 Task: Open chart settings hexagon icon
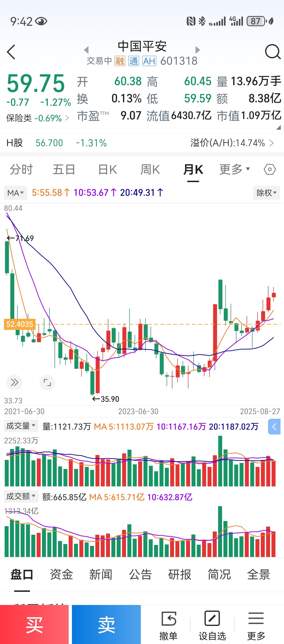click(270, 170)
